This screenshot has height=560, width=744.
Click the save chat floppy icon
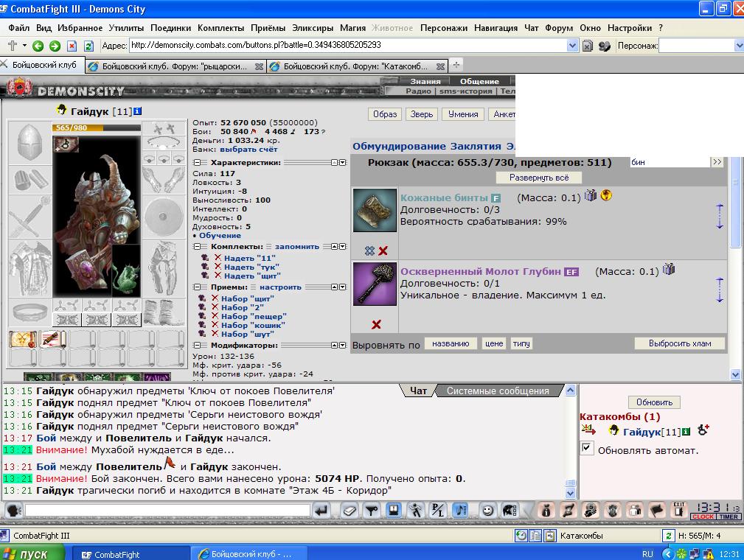point(393,510)
